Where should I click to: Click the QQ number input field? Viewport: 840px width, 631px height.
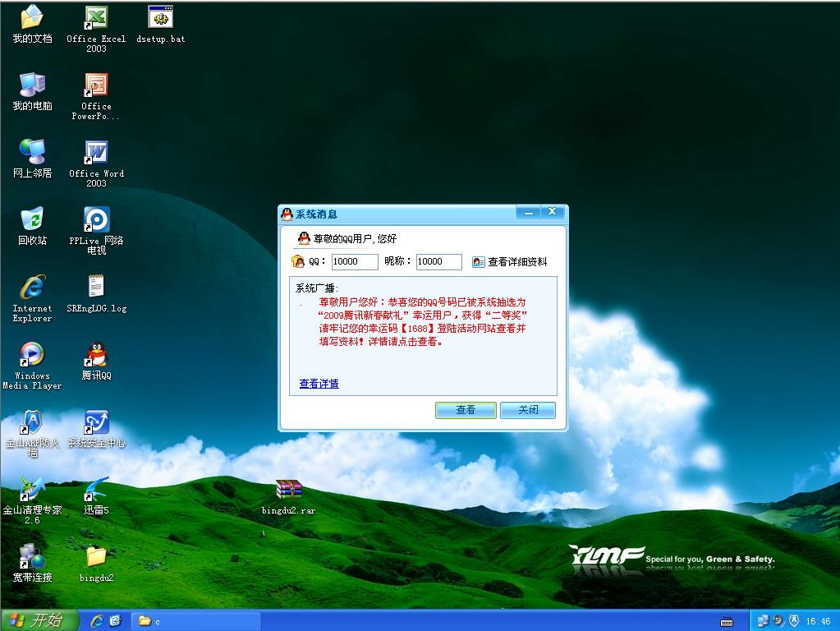click(x=355, y=261)
